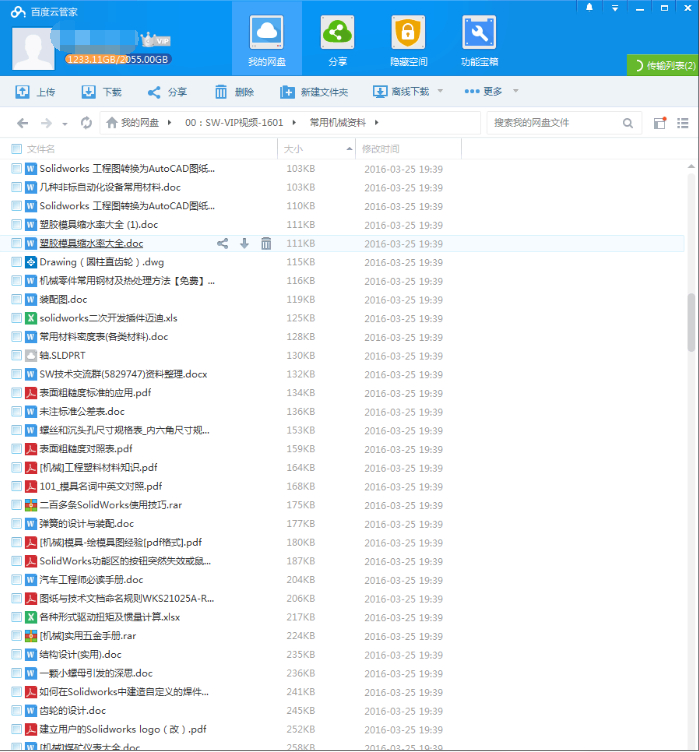Image resolution: width=699 pixels, height=752 pixels.
Task: Click the scroll-up arrow of file list
Action: coord(691,166)
